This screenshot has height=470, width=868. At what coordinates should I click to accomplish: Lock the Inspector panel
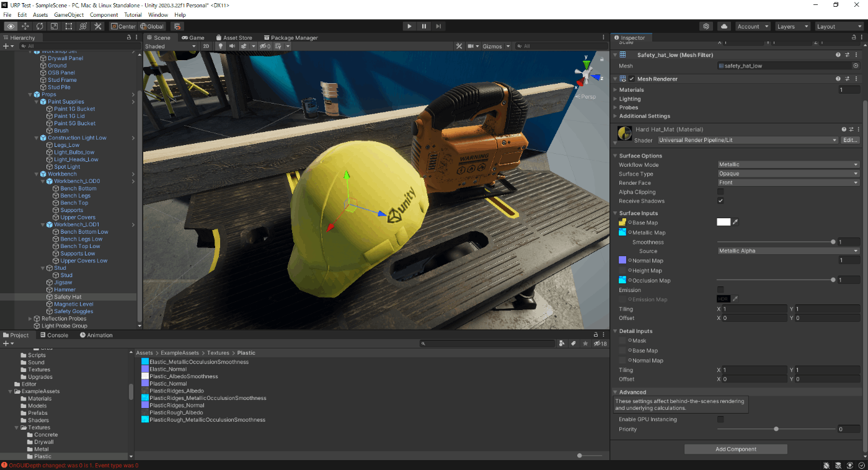pyautogui.click(x=854, y=37)
